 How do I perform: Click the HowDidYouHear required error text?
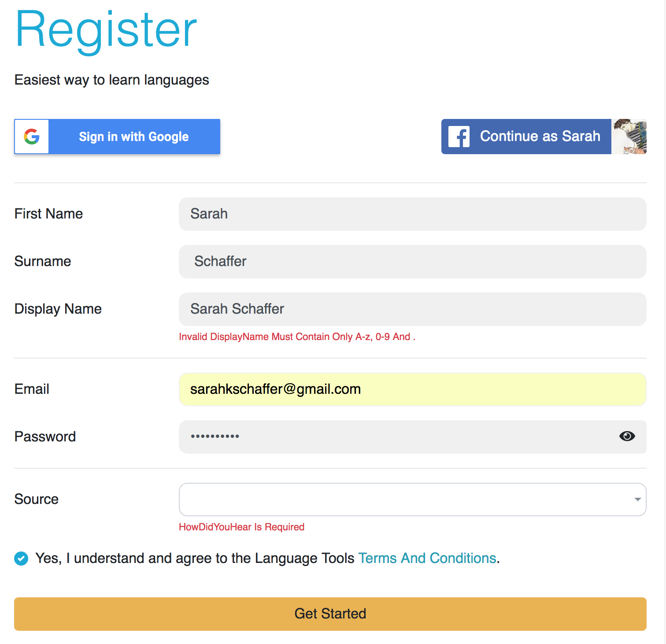241,527
